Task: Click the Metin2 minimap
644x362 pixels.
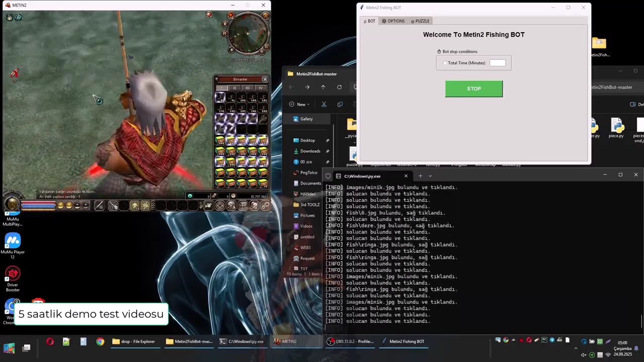Action: pyautogui.click(x=248, y=33)
